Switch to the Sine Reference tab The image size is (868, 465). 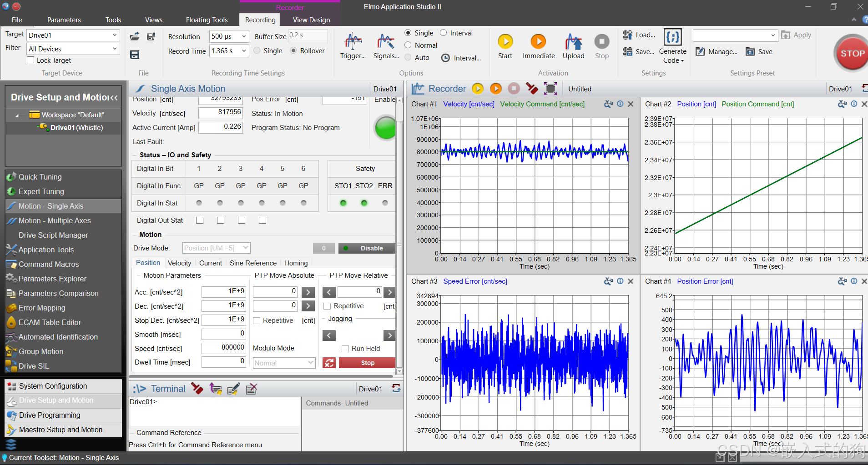253,263
